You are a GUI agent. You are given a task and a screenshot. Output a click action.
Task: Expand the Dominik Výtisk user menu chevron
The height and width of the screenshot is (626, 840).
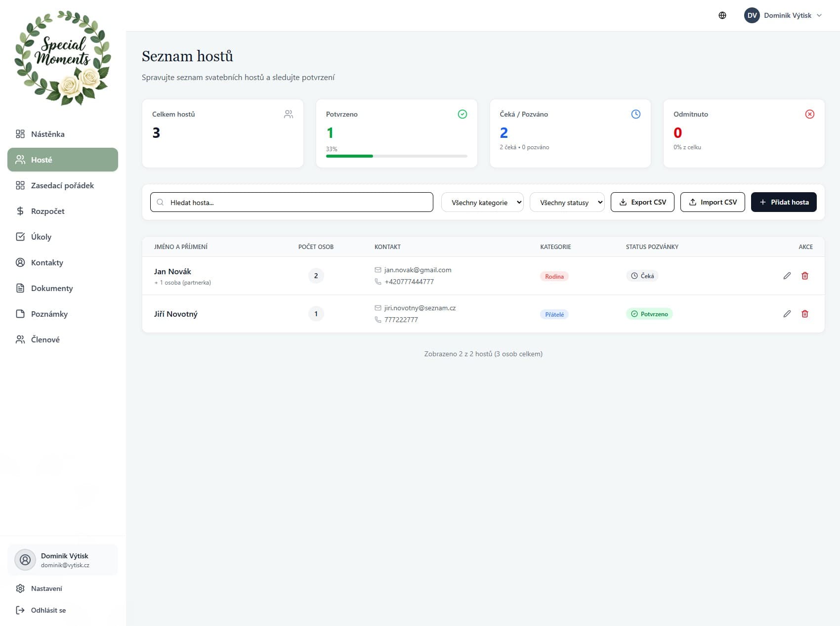[819, 15]
